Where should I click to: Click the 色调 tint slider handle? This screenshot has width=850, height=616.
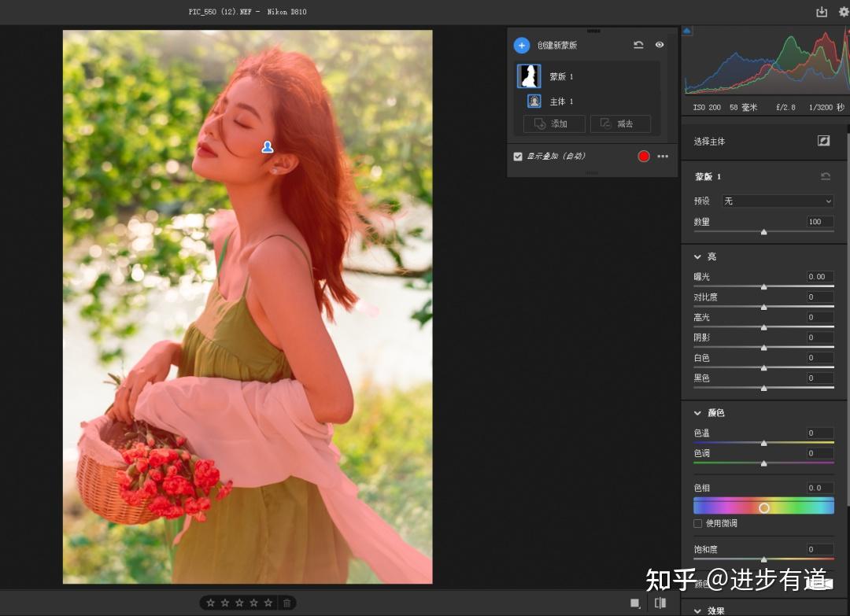763,463
